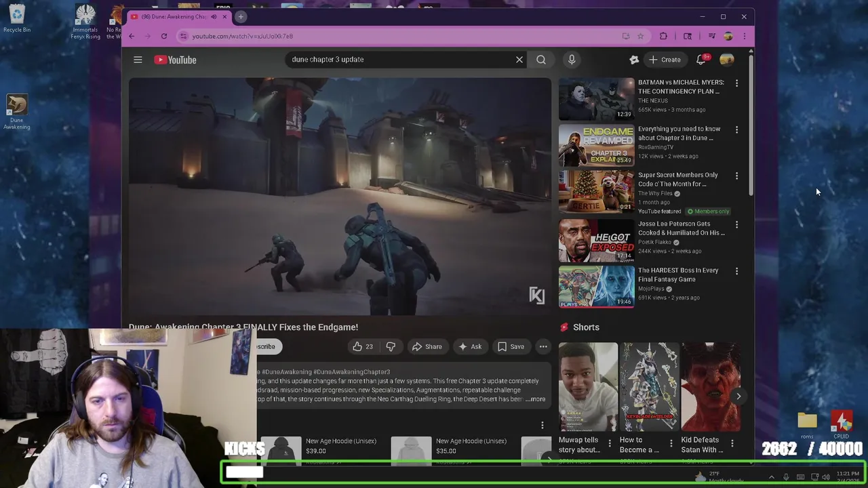Open more actions menu beside Save
The image size is (868, 488).
[x=543, y=346]
